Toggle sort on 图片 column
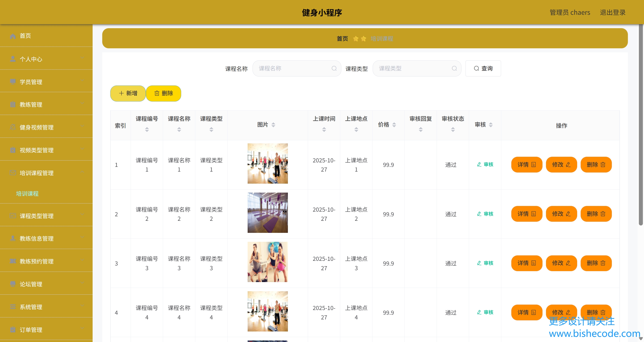The height and width of the screenshot is (342, 644). point(273,125)
